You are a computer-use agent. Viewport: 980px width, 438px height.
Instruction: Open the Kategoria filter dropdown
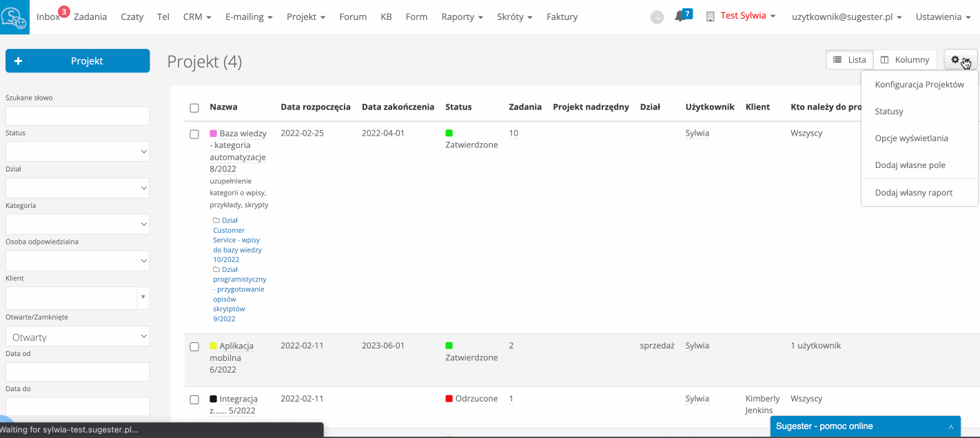tap(77, 224)
